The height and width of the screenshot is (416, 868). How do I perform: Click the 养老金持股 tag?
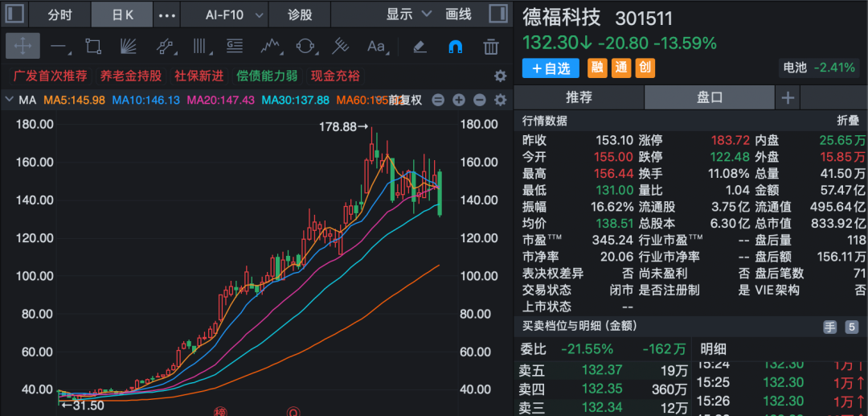(131, 76)
